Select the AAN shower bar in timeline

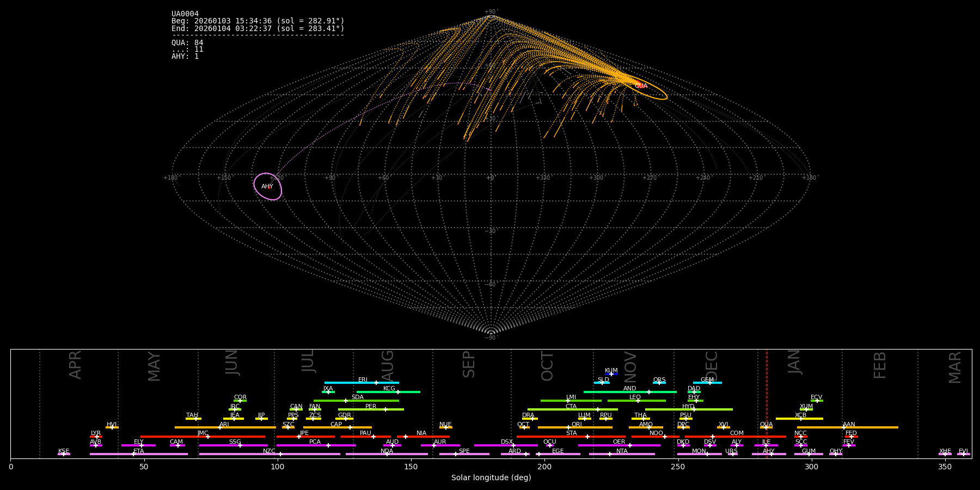pos(847,427)
